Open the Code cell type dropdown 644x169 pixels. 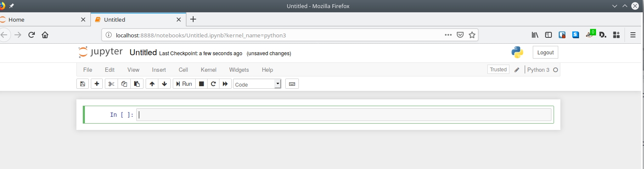point(257,84)
